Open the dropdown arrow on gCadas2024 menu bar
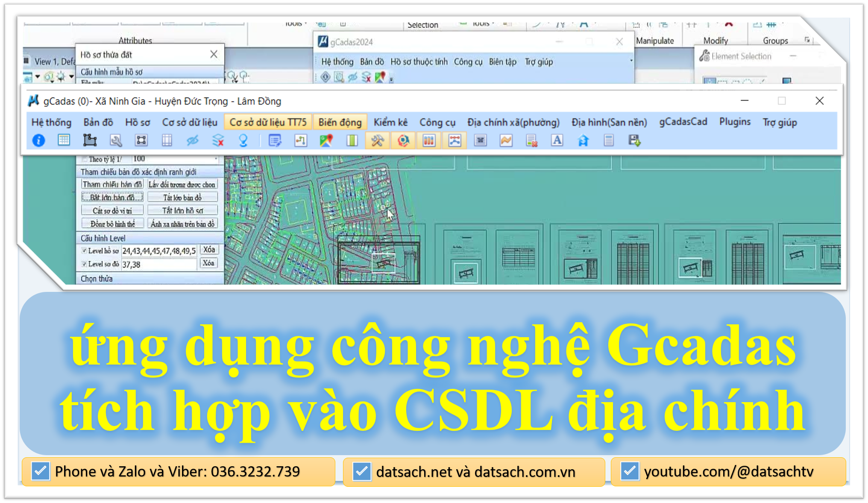 631,61
